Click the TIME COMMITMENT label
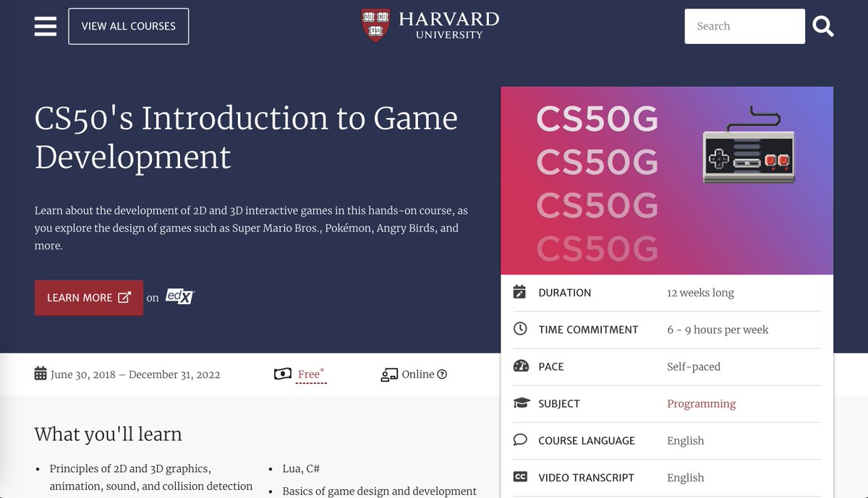 pyautogui.click(x=588, y=330)
